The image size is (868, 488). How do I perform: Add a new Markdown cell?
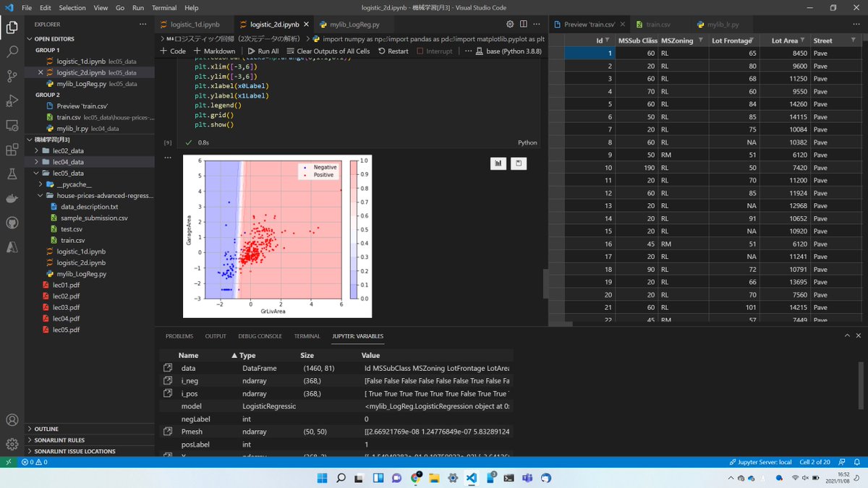click(x=214, y=51)
